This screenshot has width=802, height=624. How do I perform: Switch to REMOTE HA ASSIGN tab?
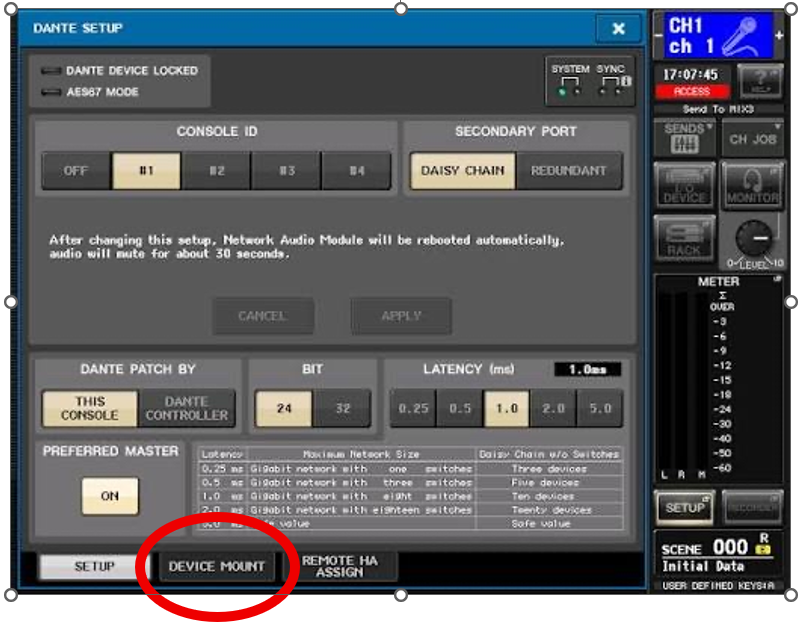click(340, 567)
